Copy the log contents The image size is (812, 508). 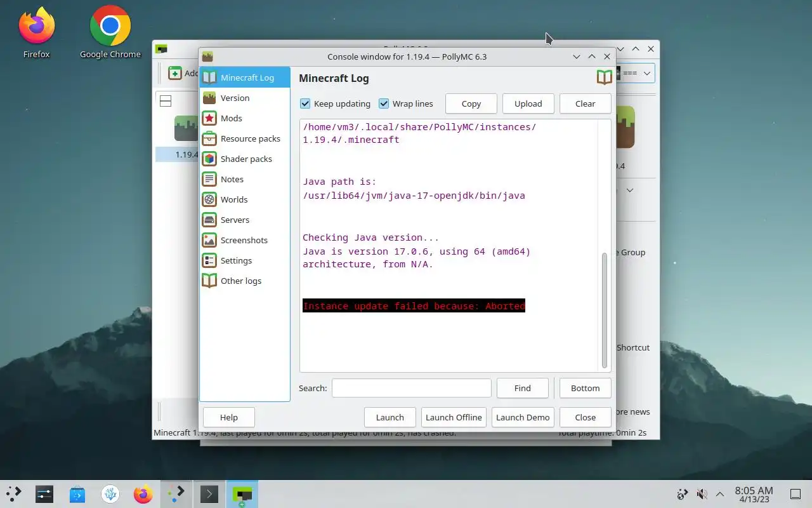(471, 104)
